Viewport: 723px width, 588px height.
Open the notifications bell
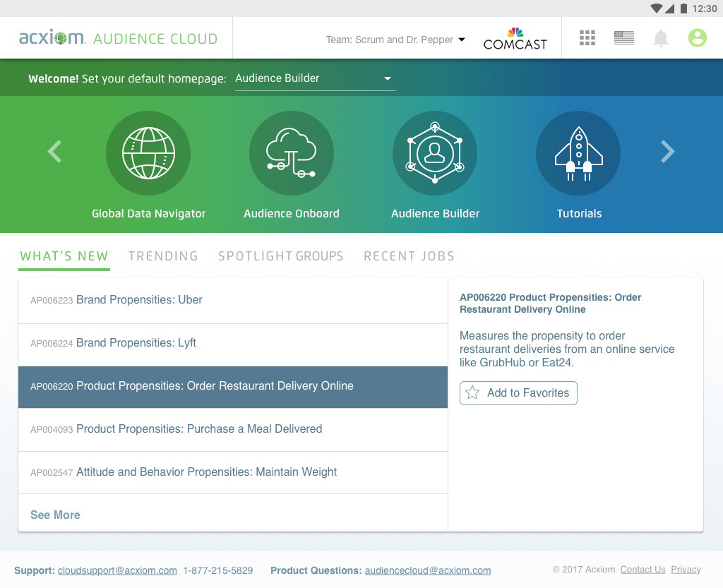(x=661, y=38)
